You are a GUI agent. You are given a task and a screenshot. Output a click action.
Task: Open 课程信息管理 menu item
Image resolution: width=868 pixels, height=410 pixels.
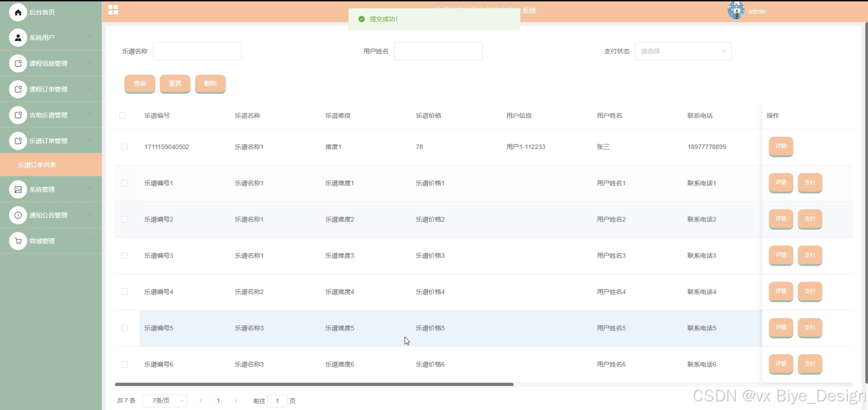pos(51,63)
